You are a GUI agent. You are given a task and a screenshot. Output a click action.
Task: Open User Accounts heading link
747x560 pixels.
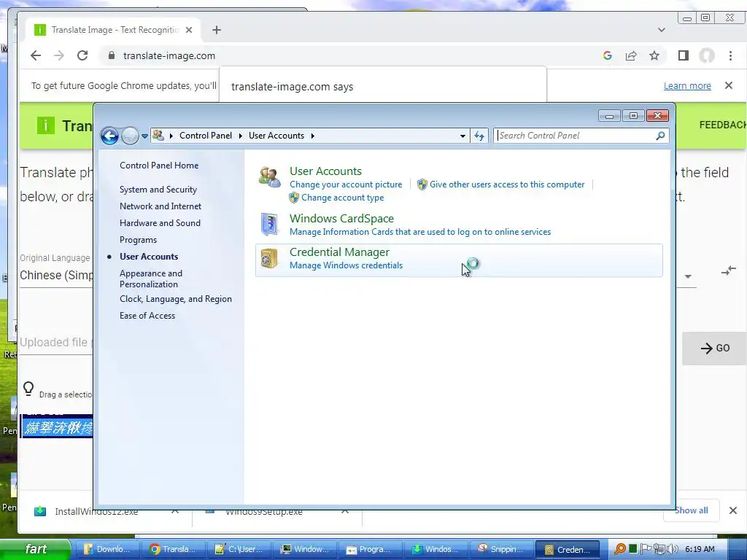tap(325, 171)
